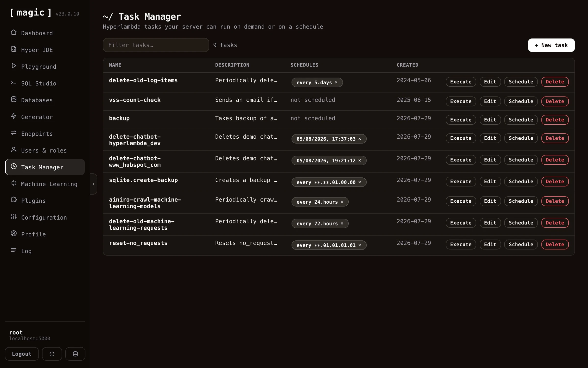Open the Log menu item
The image size is (588, 368).
(45, 251)
